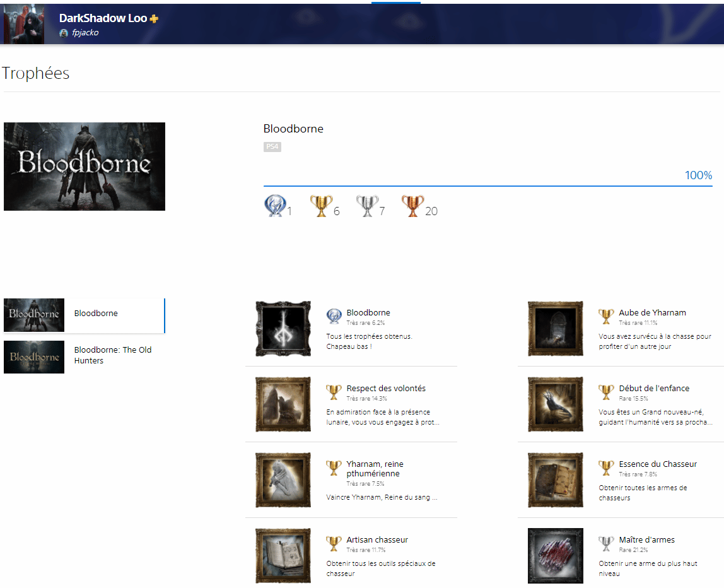Click the 100% trophy progress bar
Screen dimensions: 724x588
tap(488, 185)
